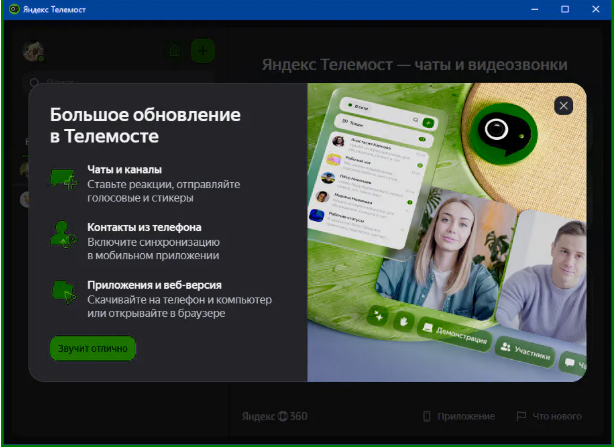Click the 'Яндекс 360' logo in the footer
The image size is (615, 448).
click(275, 416)
